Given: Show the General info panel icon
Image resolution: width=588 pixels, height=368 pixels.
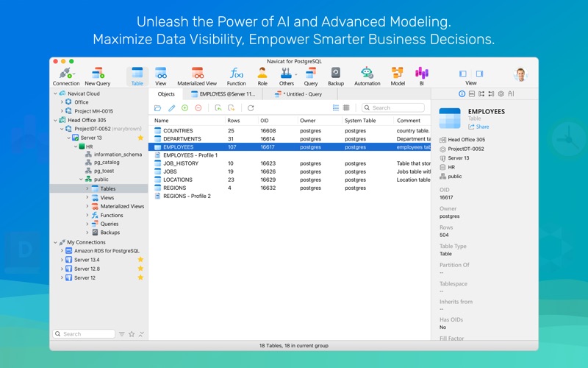Looking at the screenshot, I should (x=462, y=94).
